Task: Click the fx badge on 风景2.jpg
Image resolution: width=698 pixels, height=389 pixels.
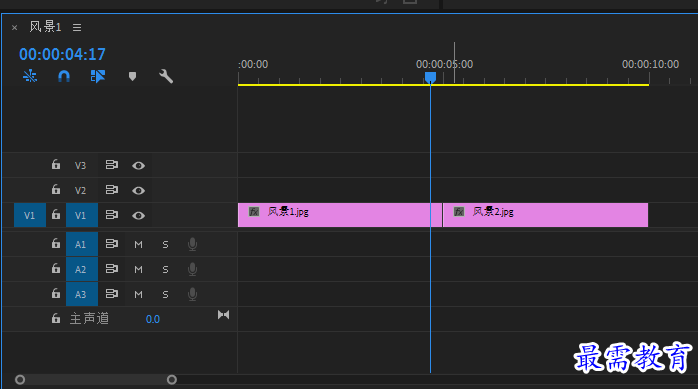Action: point(459,212)
